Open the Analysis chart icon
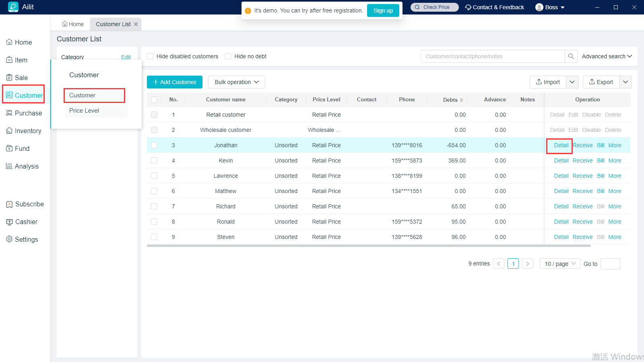The image size is (644, 362). [x=9, y=166]
